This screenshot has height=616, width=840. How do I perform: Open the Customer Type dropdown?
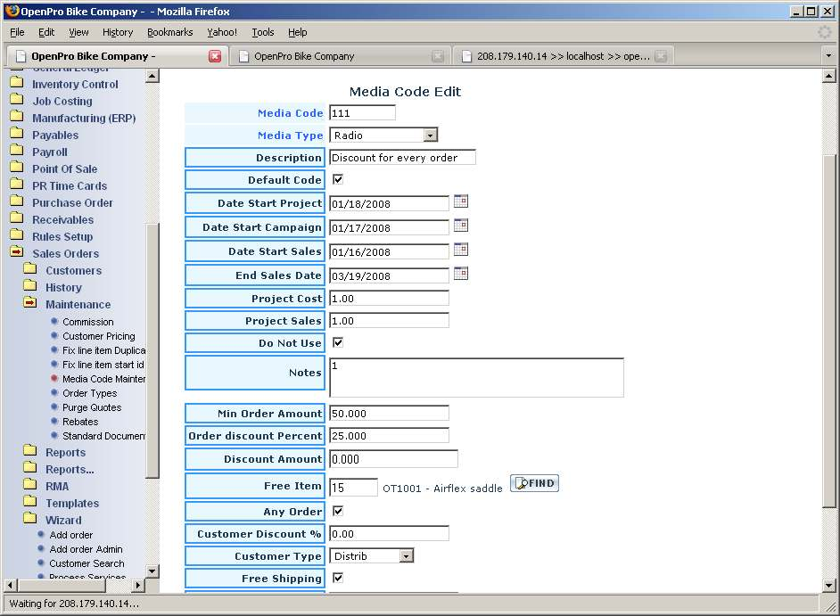click(x=406, y=556)
